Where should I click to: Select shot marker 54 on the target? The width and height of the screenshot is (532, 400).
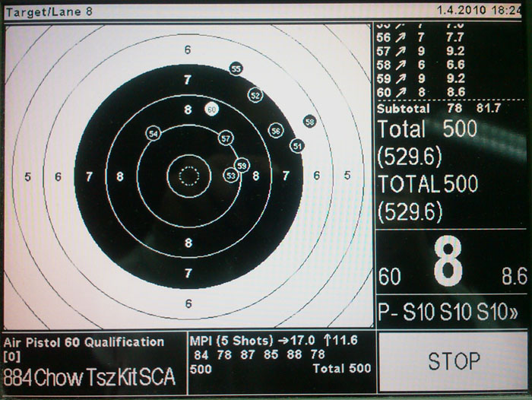pyautogui.click(x=154, y=133)
